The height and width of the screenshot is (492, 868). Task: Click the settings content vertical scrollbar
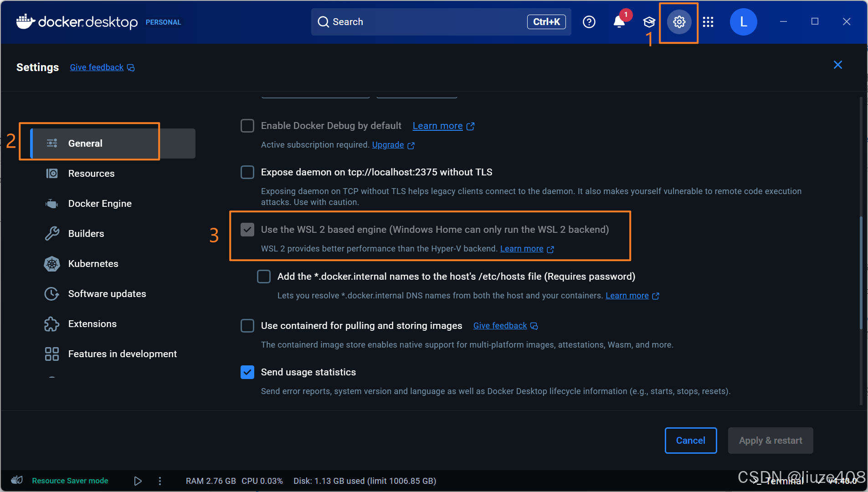click(x=861, y=272)
